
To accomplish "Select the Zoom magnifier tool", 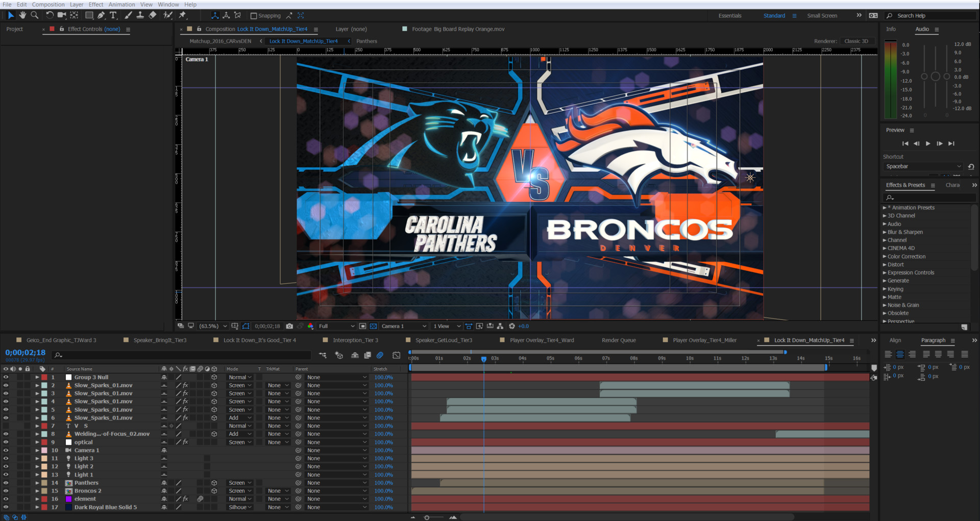I will 35,15.
